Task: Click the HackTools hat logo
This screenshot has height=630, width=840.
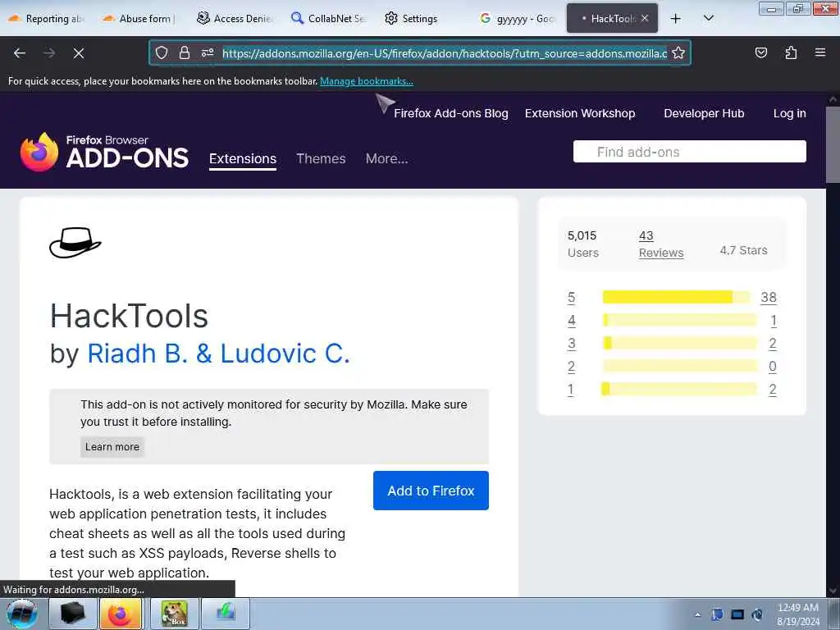Action: click(75, 243)
